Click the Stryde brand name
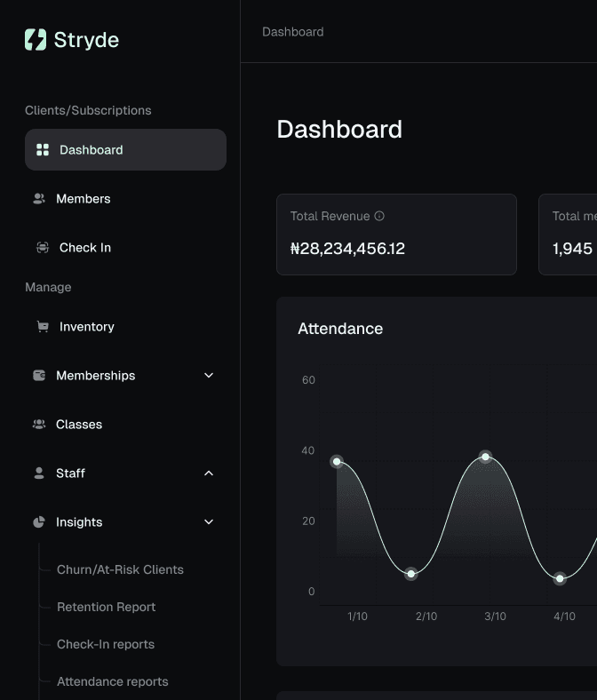The image size is (597, 700). coord(87,40)
